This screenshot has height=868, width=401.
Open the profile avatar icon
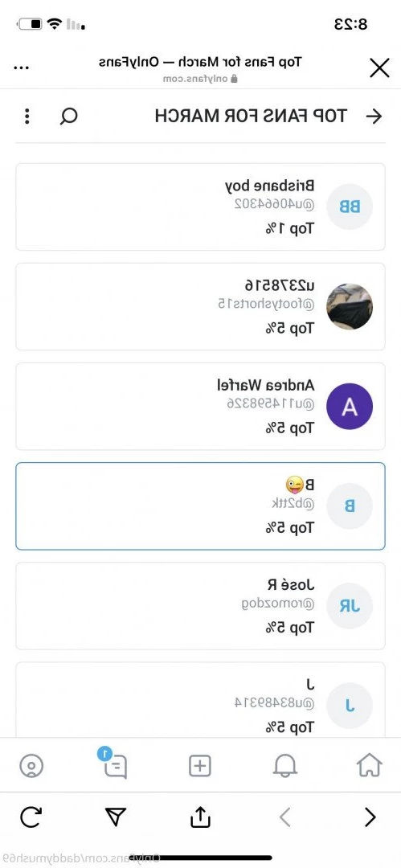[31, 766]
